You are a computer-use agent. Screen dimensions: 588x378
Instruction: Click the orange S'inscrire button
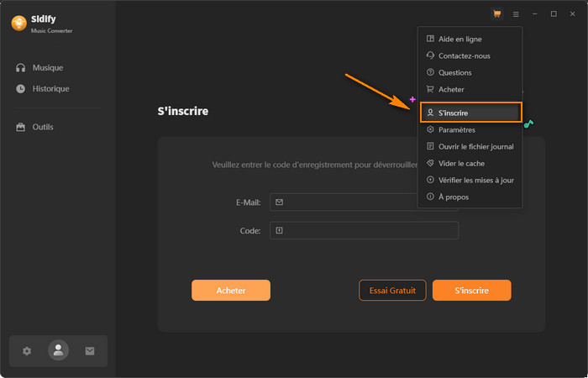click(471, 290)
